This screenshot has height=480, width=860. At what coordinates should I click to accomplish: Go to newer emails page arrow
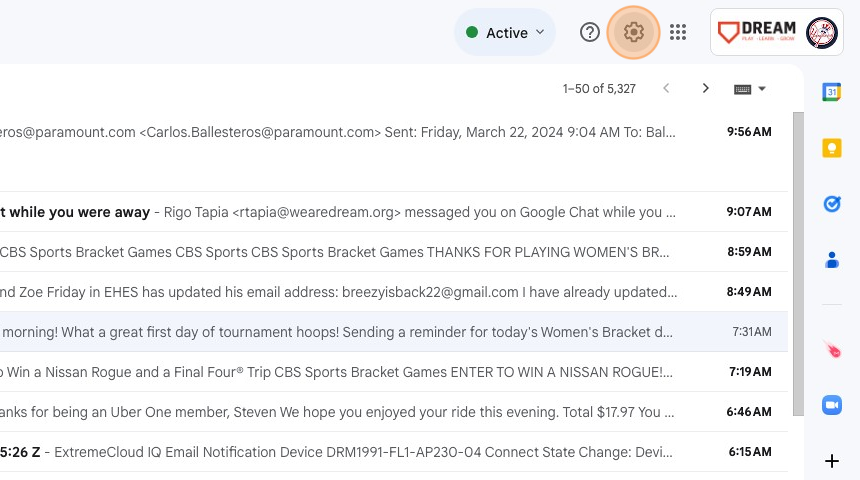pos(666,88)
